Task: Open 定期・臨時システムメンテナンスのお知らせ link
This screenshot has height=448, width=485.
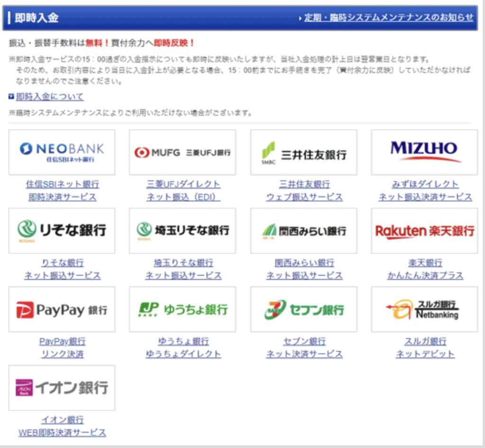Action: [388, 18]
